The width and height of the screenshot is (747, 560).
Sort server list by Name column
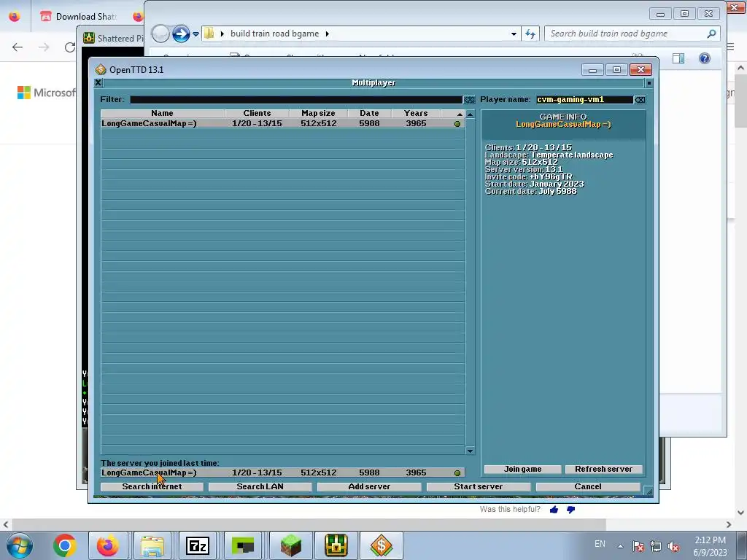pos(162,113)
